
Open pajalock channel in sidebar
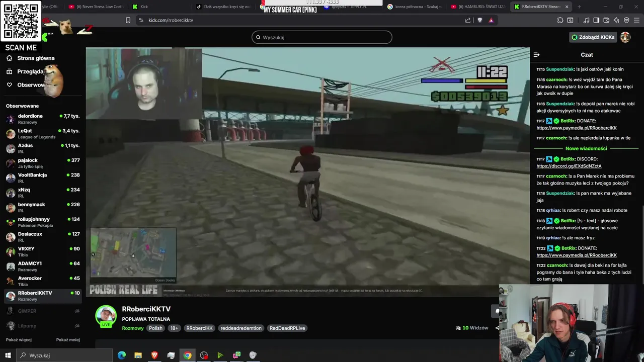(43, 163)
